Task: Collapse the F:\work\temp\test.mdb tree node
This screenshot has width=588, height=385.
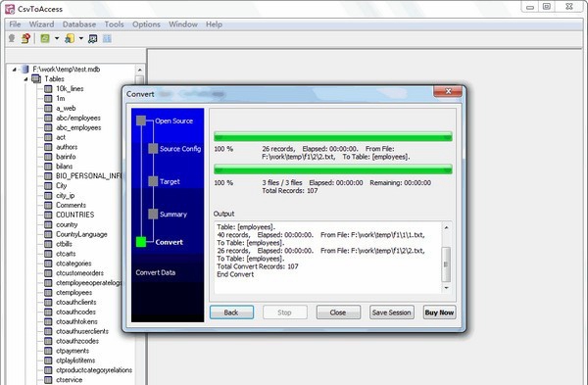Action: (x=15, y=70)
